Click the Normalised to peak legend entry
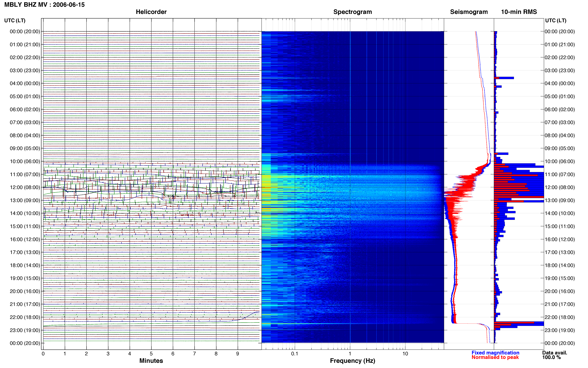 (x=495, y=357)
